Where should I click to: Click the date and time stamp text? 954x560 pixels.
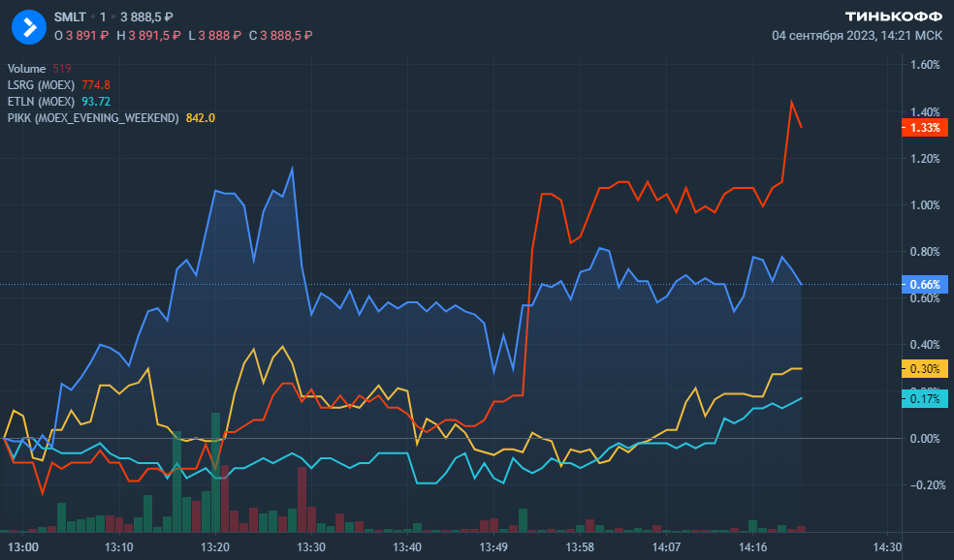point(856,35)
